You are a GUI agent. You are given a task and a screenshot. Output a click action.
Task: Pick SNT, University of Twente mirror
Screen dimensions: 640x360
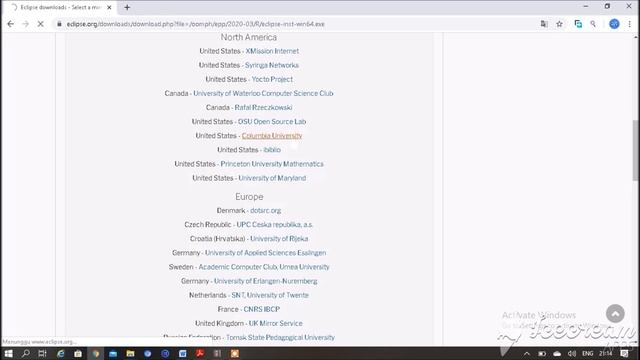(270, 295)
